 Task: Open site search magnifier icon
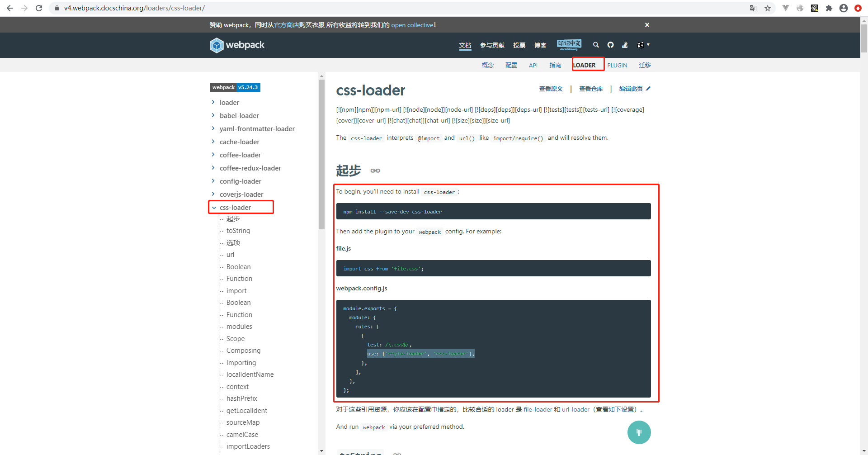point(596,45)
